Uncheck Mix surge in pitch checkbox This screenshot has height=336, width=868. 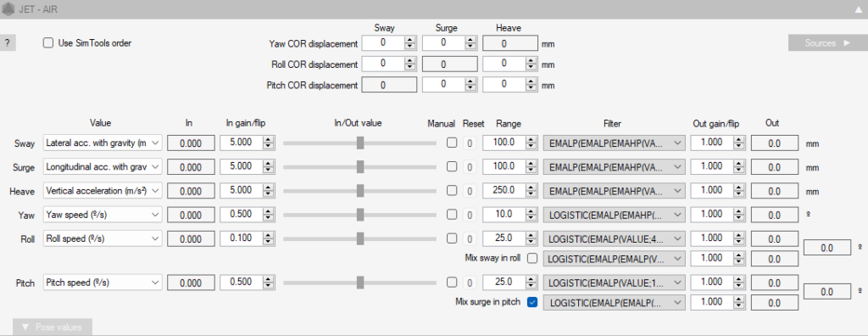tap(532, 302)
